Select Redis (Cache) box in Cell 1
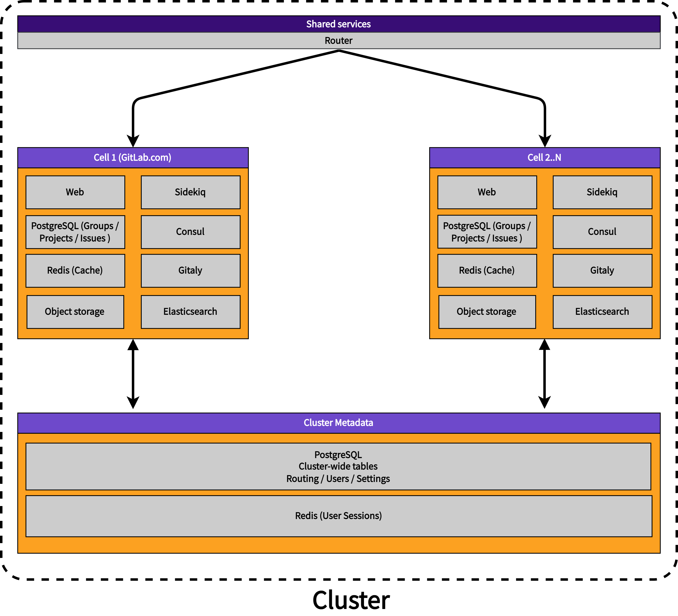Screen dimensions: 678x616 coord(75,270)
